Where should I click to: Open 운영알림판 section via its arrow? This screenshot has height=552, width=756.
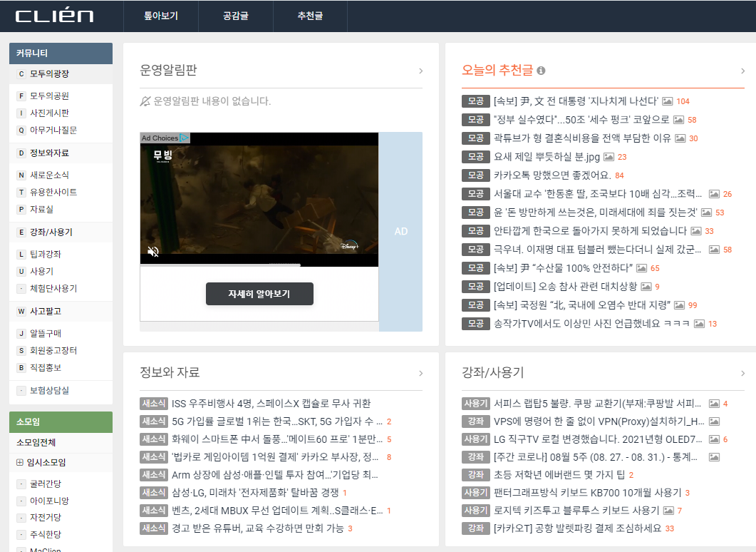tap(421, 71)
